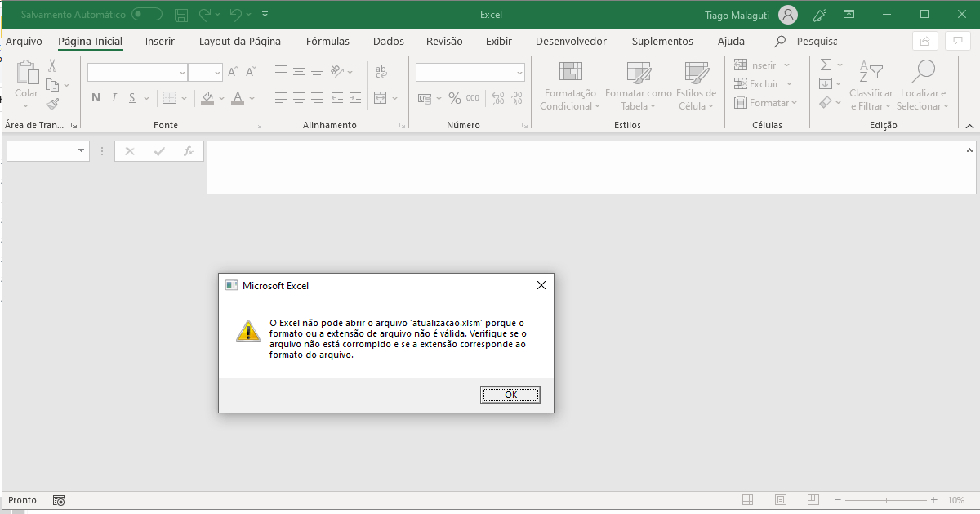Screen dimensions: 980x514
Task: Click the increase indent icon
Action: coord(354,98)
